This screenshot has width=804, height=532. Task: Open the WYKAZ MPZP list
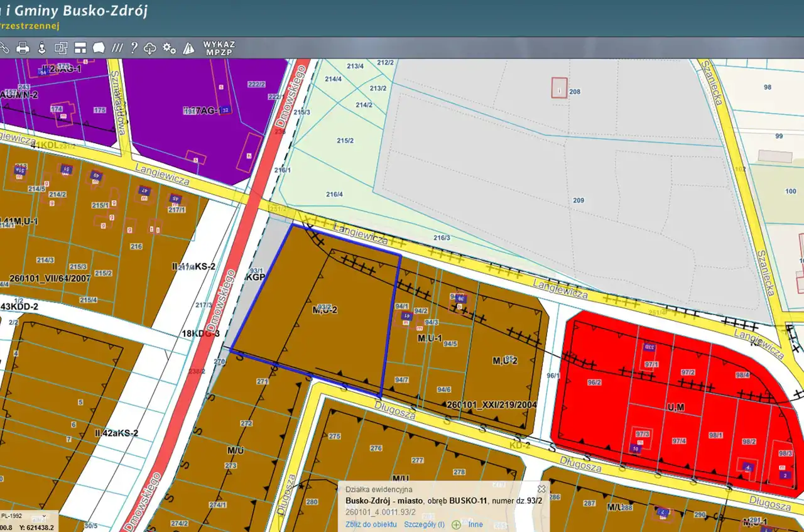pyautogui.click(x=219, y=48)
